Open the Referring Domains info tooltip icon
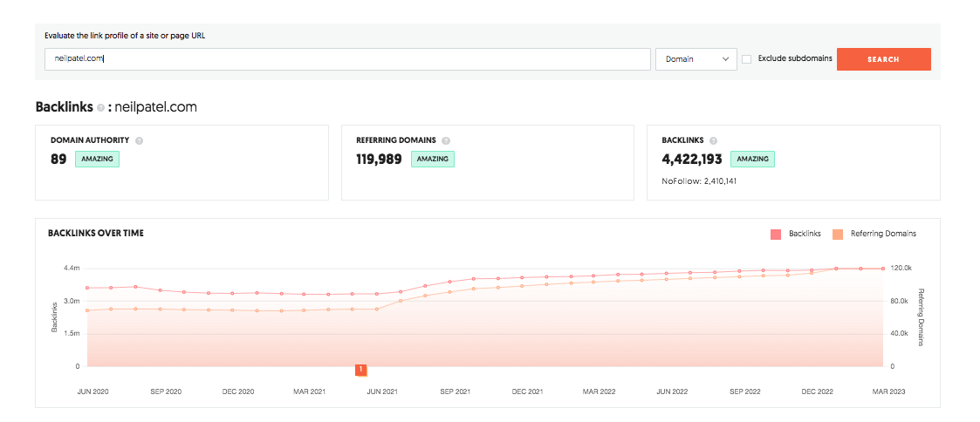 (x=446, y=140)
